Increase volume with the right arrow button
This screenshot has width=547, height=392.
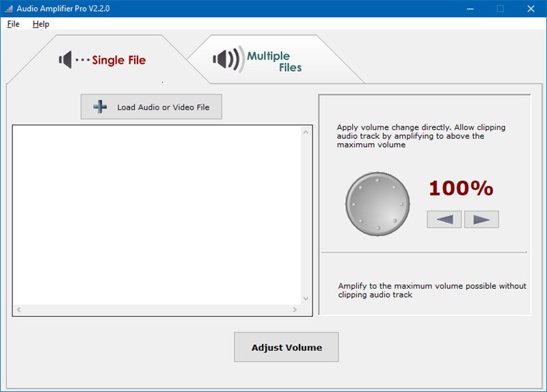(x=481, y=220)
